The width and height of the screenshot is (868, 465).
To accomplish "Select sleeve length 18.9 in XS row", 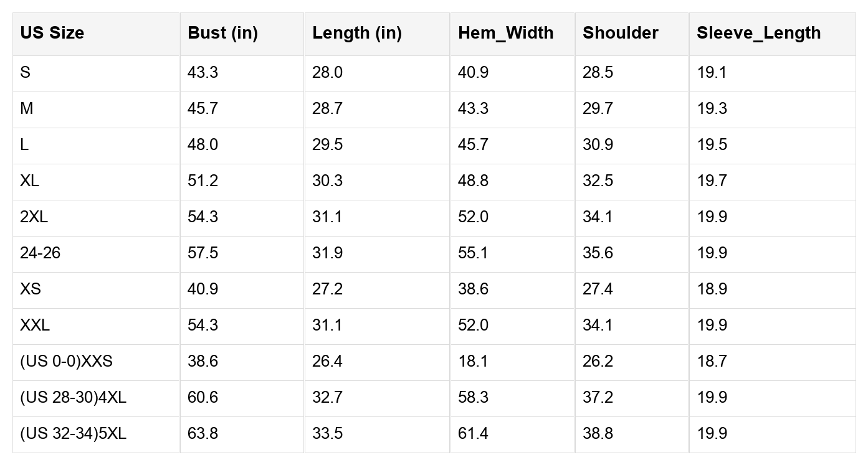I will pyautogui.click(x=712, y=289).
